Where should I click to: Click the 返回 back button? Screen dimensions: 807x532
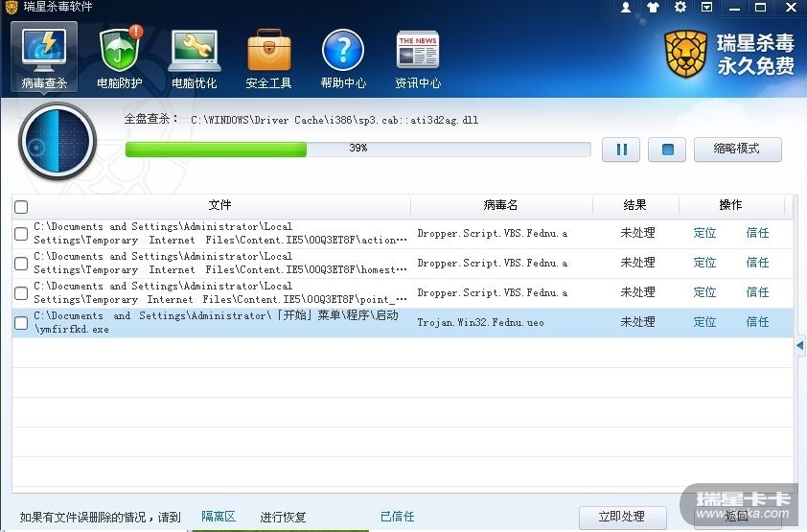pos(737,517)
